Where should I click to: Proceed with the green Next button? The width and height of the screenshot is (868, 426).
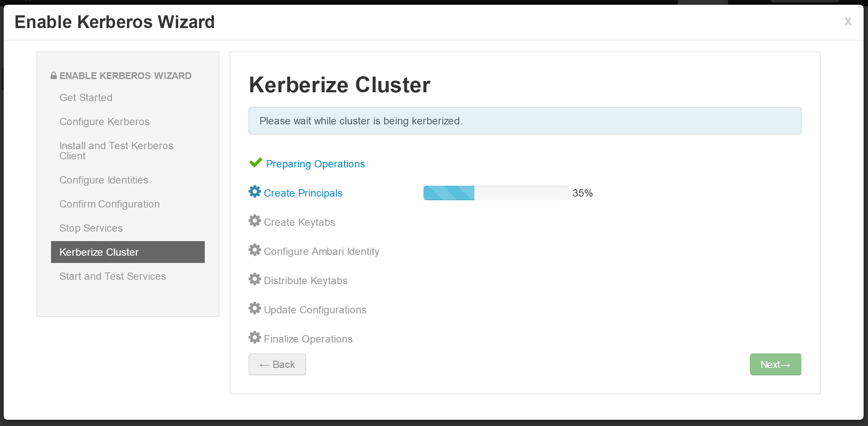(x=775, y=364)
